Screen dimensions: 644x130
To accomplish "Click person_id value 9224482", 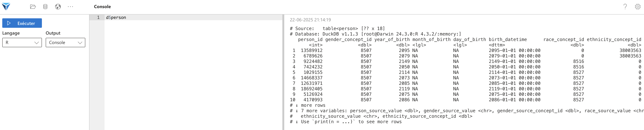I will click(313, 61).
